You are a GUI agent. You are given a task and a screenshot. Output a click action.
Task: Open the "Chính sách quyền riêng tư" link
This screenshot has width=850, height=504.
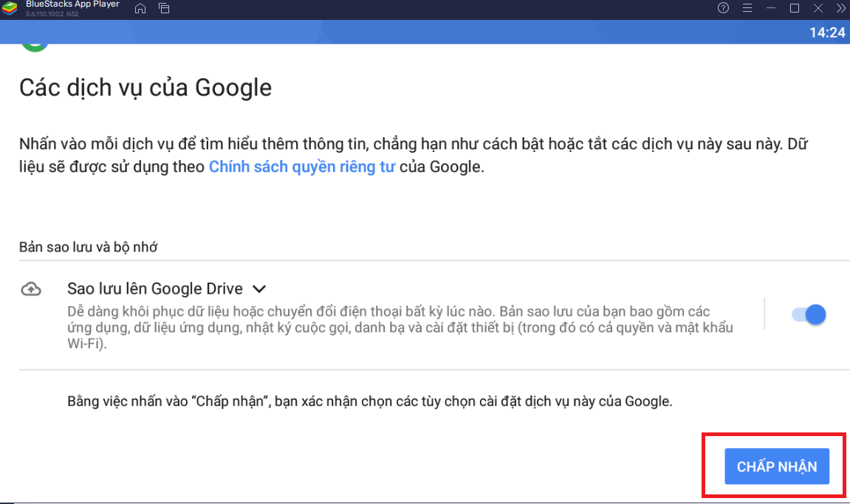click(x=303, y=167)
